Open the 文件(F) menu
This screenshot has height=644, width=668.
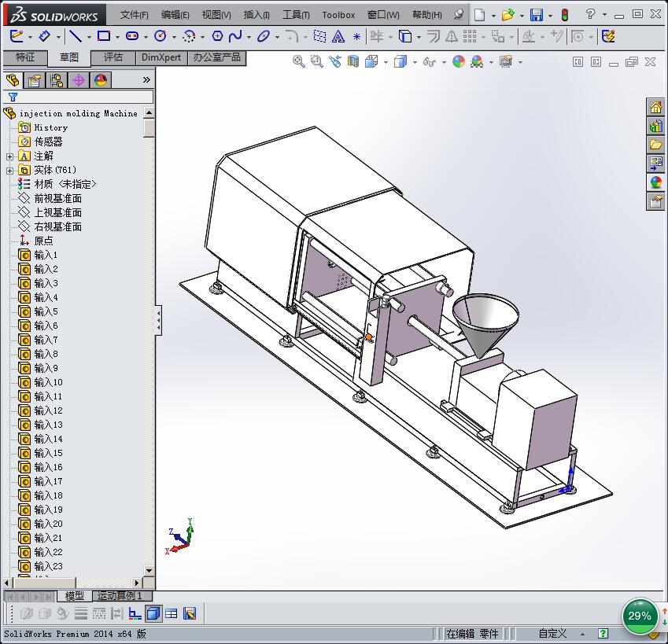coord(135,15)
